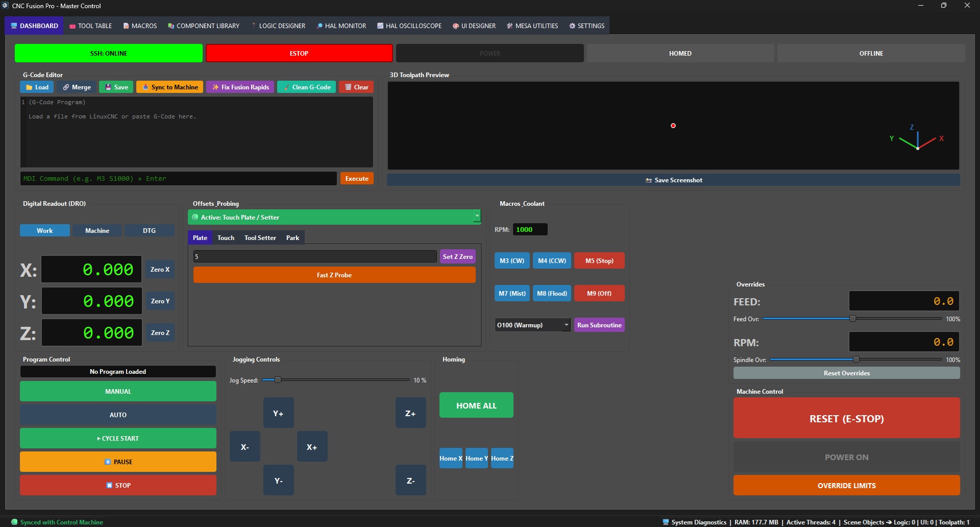Start spindle counterclockwise with M4
Viewport: 980px width, 527px height.
click(552, 261)
